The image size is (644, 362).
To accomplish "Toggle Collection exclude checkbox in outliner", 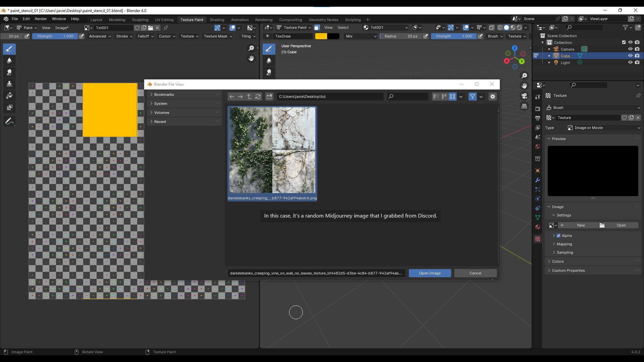I will (x=624, y=42).
